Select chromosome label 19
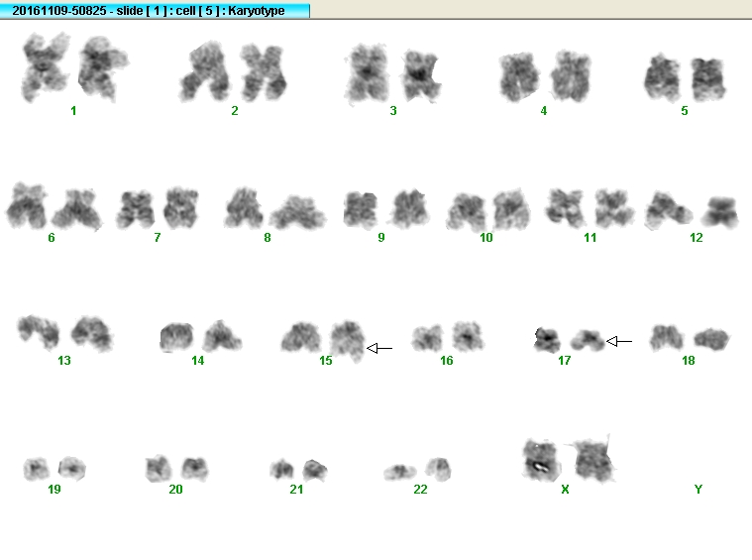This screenshot has width=752, height=560. point(54,490)
